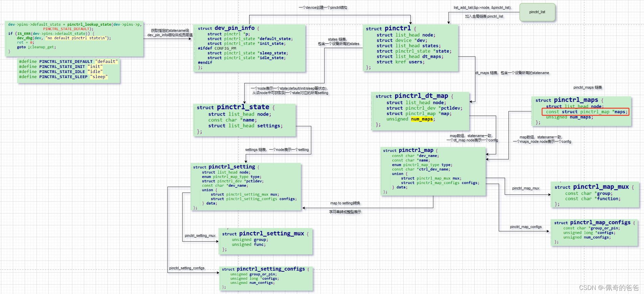Select 'struct pinctrl_setting_mux mux;' line
The height and width of the screenshot is (294, 644).
245,195
